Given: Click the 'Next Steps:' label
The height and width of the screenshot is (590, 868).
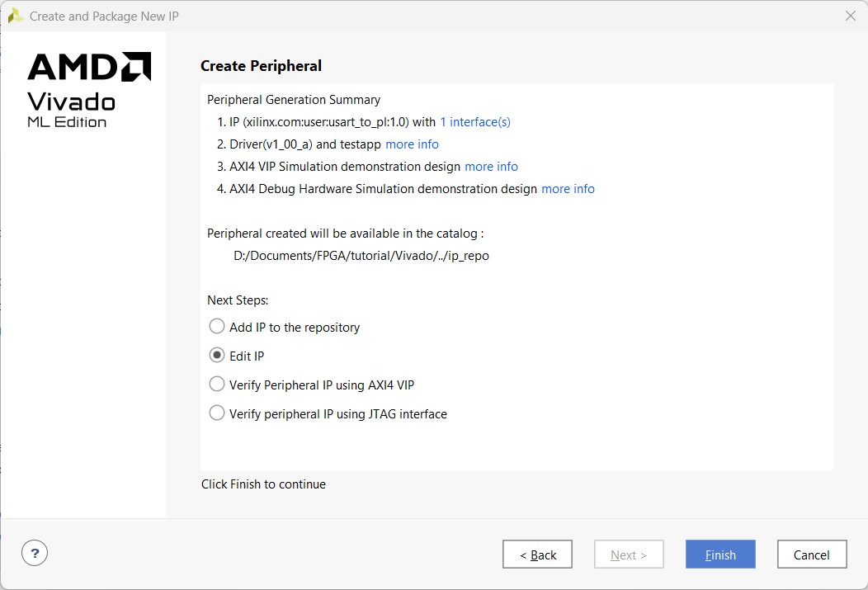Looking at the screenshot, I should [238, 300].
